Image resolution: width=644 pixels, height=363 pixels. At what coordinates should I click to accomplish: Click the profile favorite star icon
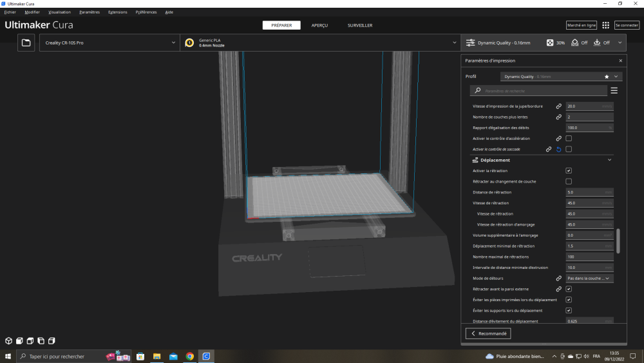[607, 77]
